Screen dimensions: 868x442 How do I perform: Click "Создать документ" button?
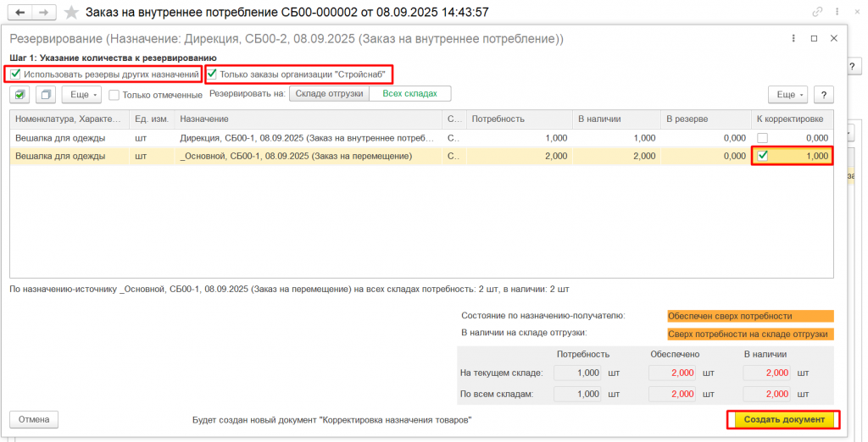pyautogui.click(x=784, y=419)
